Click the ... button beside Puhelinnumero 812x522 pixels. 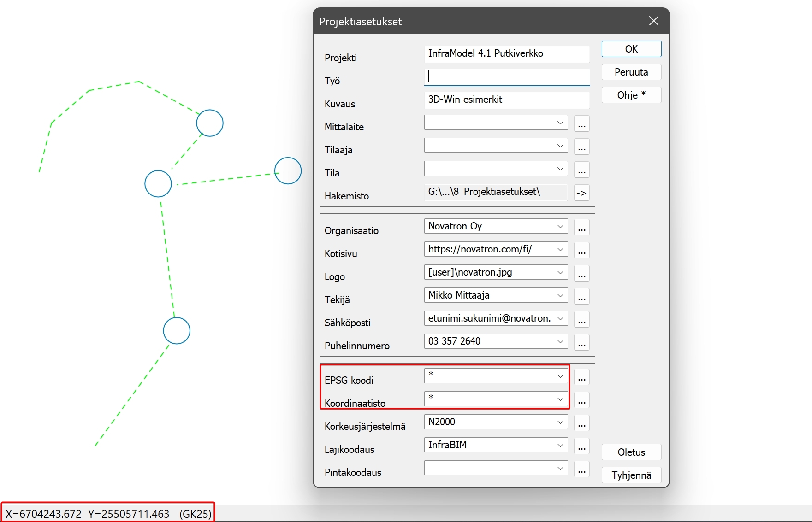[582, 342]
